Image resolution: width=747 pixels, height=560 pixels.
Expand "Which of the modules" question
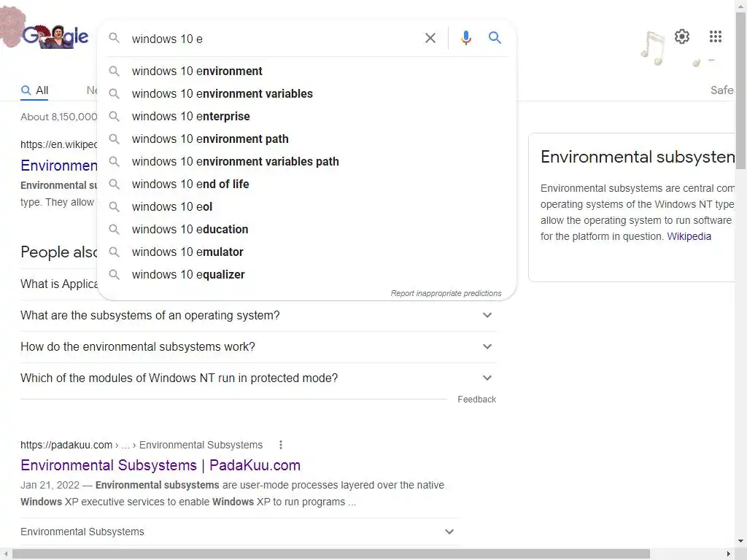pyautogui.click(x=487, y=378)
